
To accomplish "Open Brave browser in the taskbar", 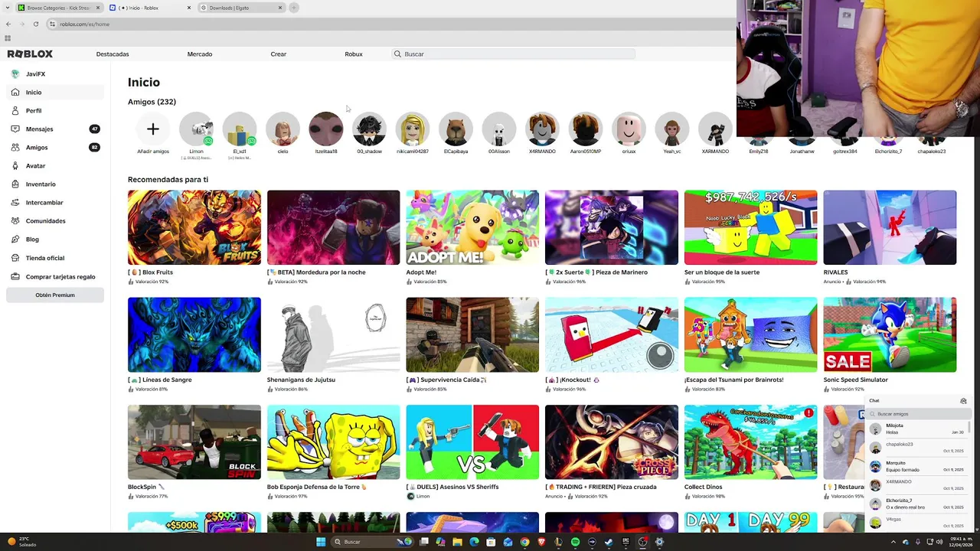I will point(541,542).
